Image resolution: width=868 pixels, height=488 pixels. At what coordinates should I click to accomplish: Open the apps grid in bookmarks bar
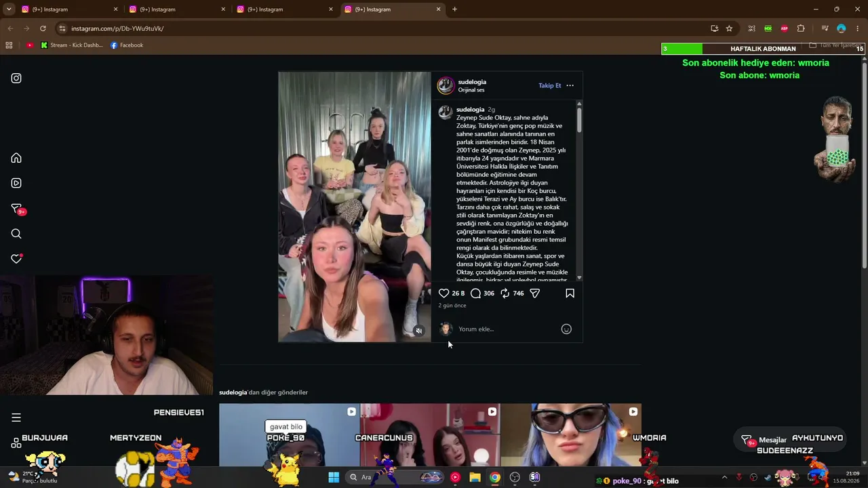9,45
